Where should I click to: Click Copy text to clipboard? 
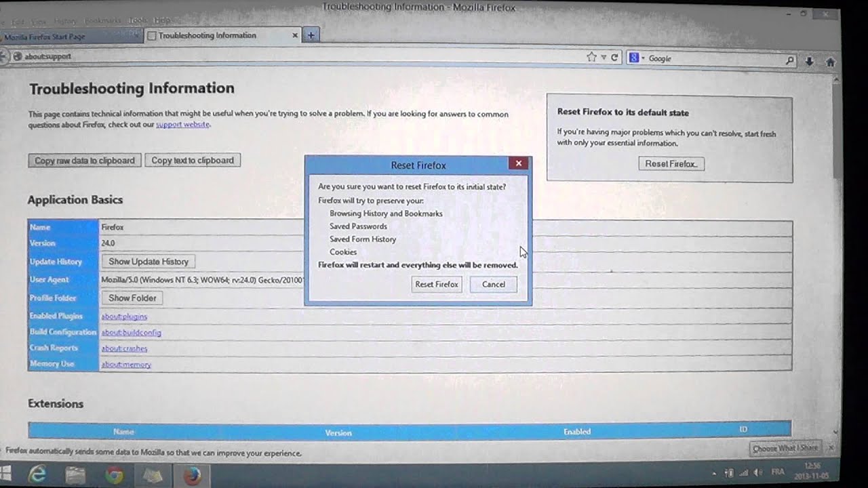tap(193, 160)
